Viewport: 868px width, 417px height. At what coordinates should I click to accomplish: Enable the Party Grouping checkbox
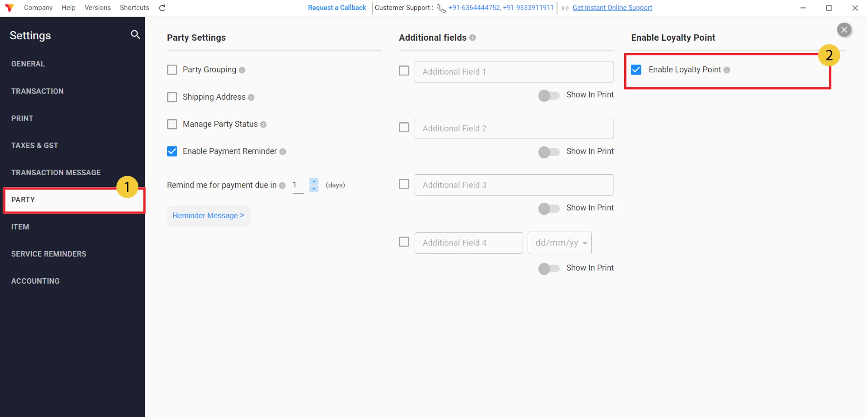pos(172,69)
